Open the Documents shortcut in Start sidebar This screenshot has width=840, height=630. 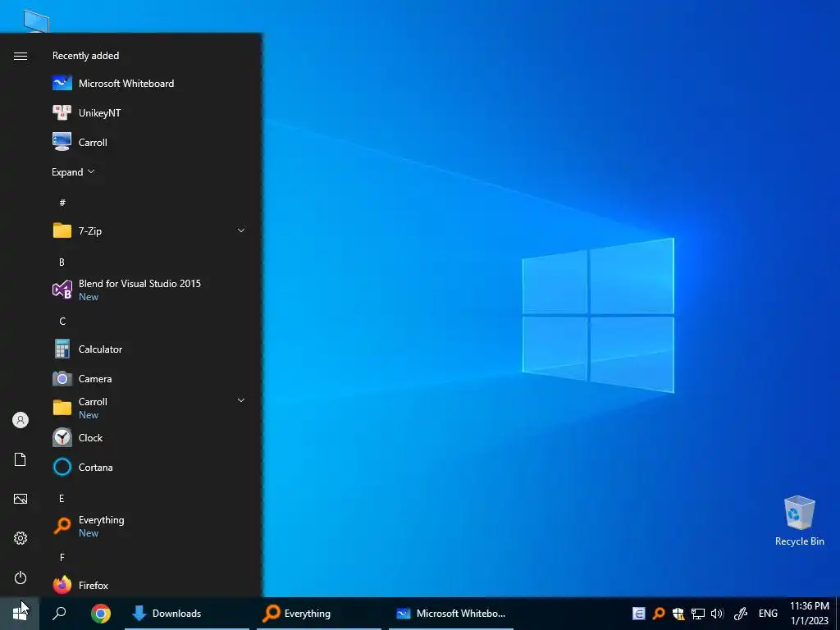pos(21,459)
